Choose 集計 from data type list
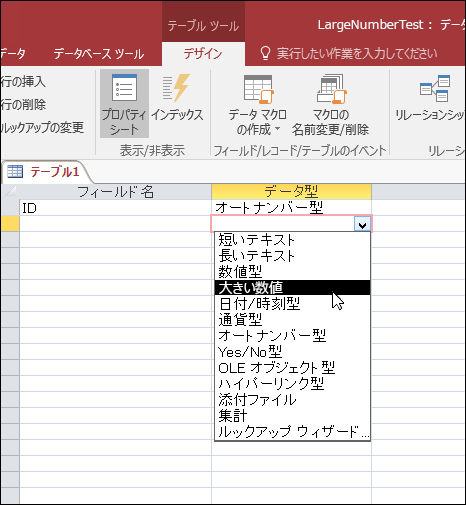 pyautogui.click(x=292, y=416)
